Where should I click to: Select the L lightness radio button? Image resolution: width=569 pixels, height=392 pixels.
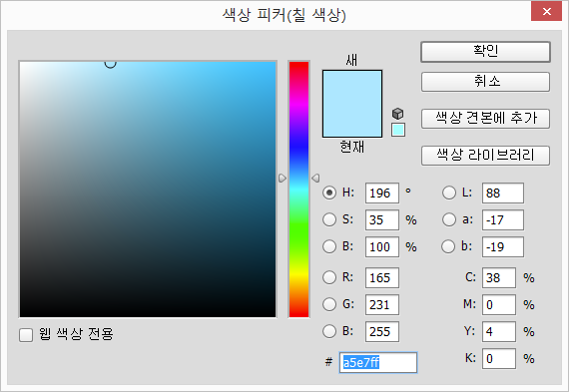(x=449, y=193)
